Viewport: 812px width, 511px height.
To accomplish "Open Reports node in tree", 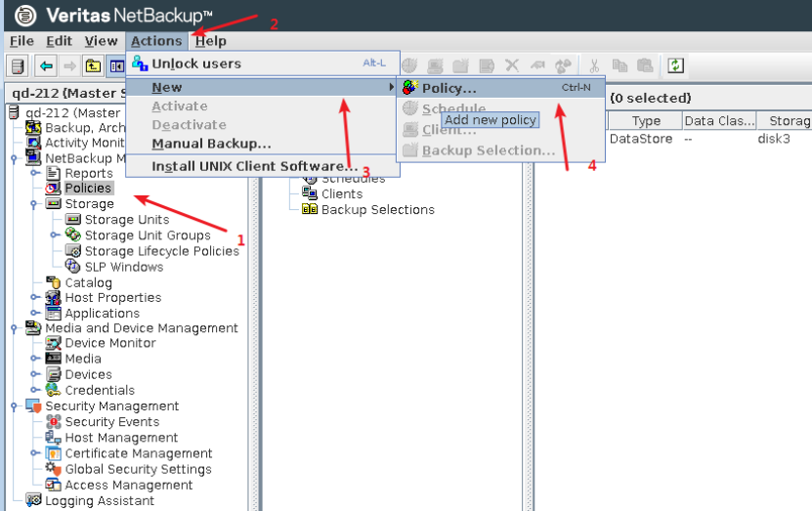I will tap(89, 173).
